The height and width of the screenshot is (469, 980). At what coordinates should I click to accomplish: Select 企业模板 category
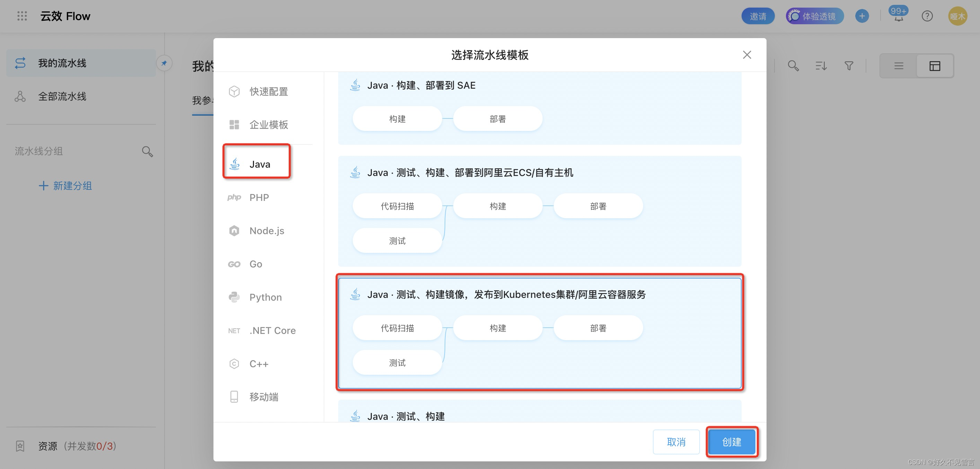(x=268, y=125)
